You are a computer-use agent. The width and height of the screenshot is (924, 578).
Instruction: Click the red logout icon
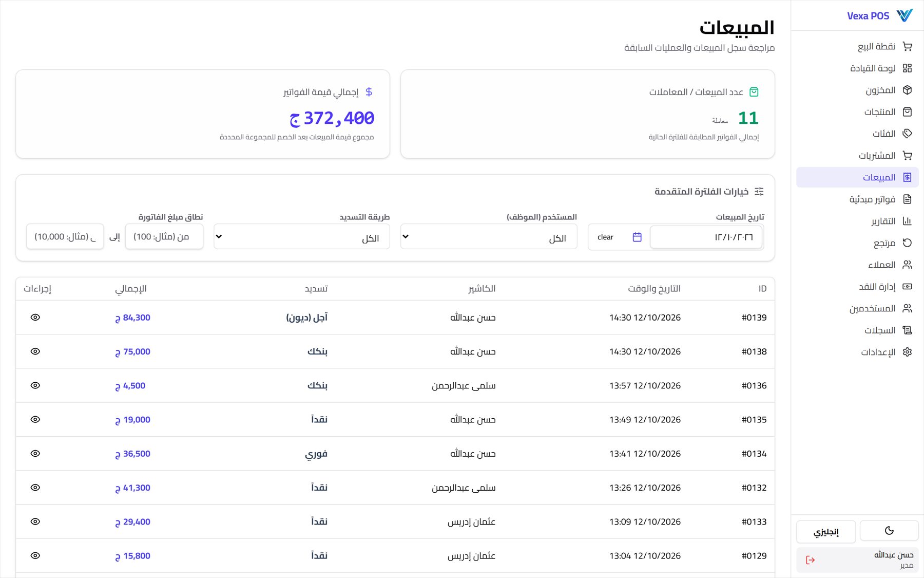(810, 560)
